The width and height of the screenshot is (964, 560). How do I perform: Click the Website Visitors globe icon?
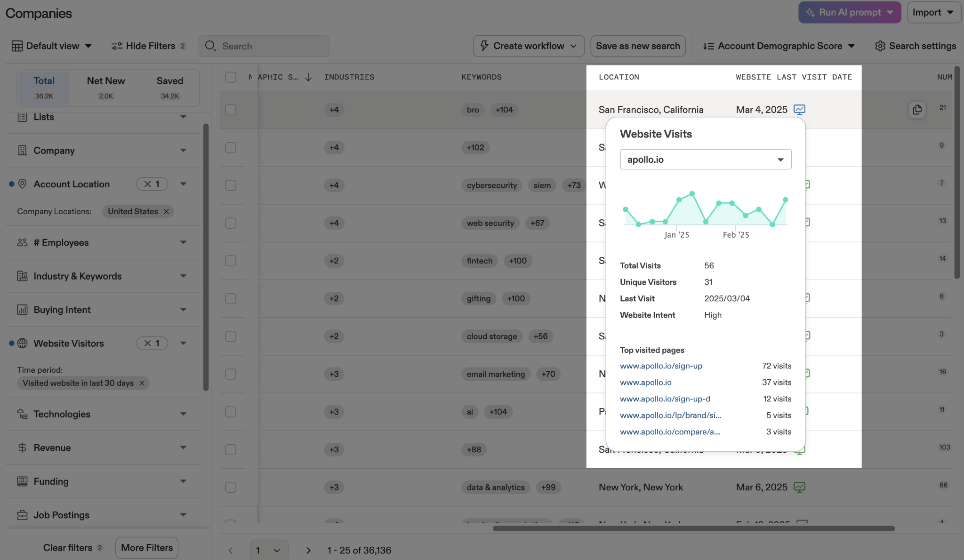pyautogui.click(x=22, y=343)
